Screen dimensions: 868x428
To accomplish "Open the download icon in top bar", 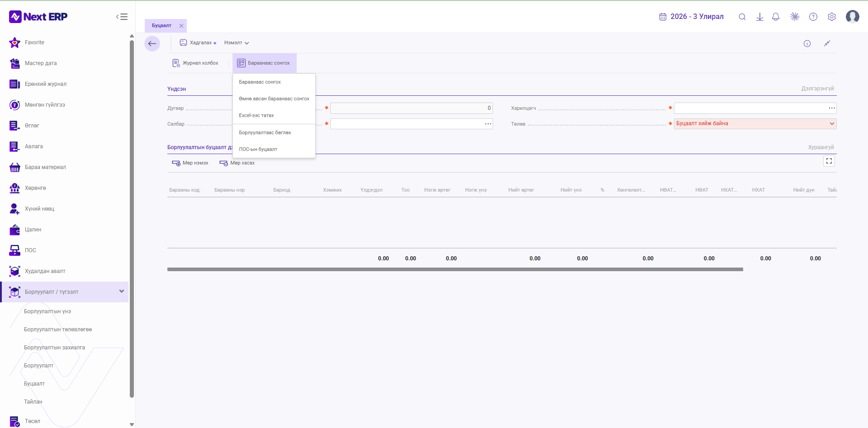I will tap(760, 17).
